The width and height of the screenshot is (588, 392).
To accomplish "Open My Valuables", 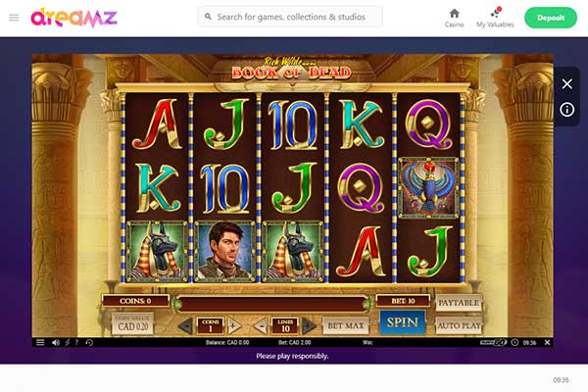I will tap(495, 18).
